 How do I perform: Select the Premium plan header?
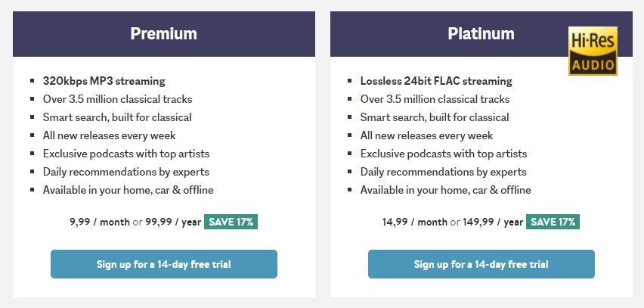(x=164, y=34)
